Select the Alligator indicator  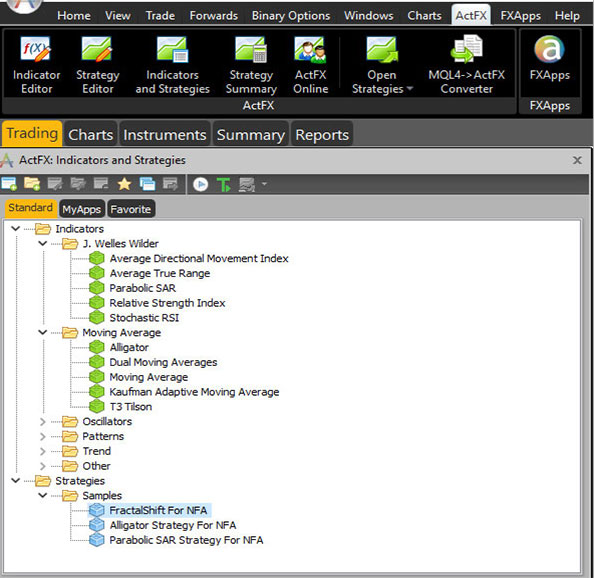pos(129,347)
